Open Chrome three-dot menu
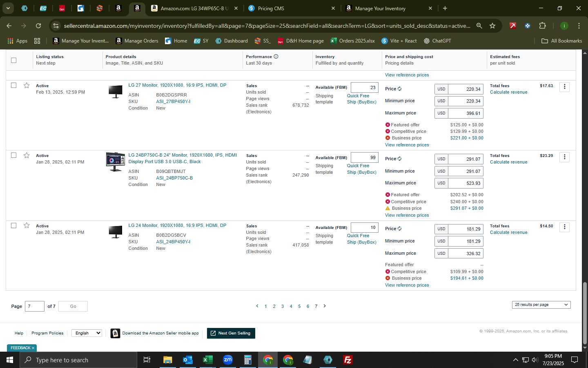 coord(579,26)
